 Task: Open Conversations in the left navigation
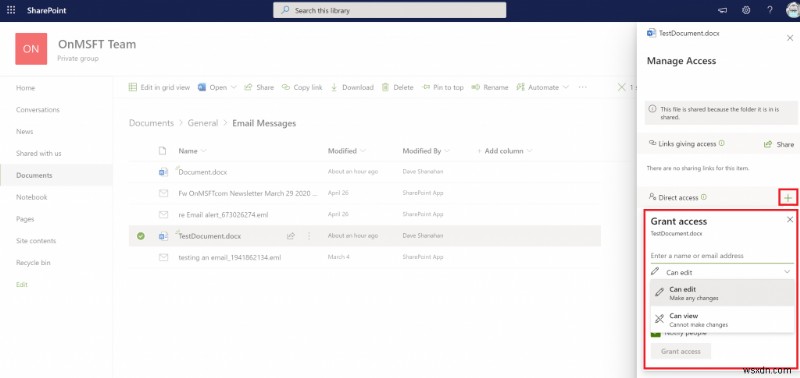pos(38,110)
